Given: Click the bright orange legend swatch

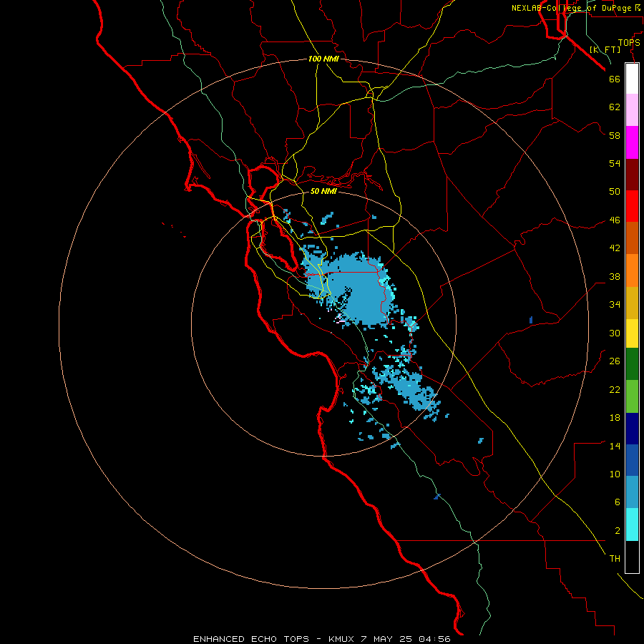Looking at the screenshot, I should click(632, 270).
